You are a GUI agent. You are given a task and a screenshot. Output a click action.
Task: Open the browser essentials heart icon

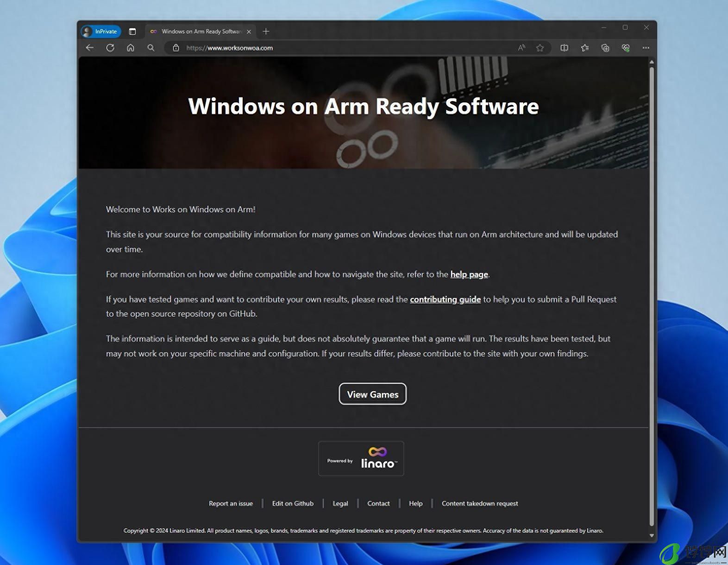click(x=626, y=48)
